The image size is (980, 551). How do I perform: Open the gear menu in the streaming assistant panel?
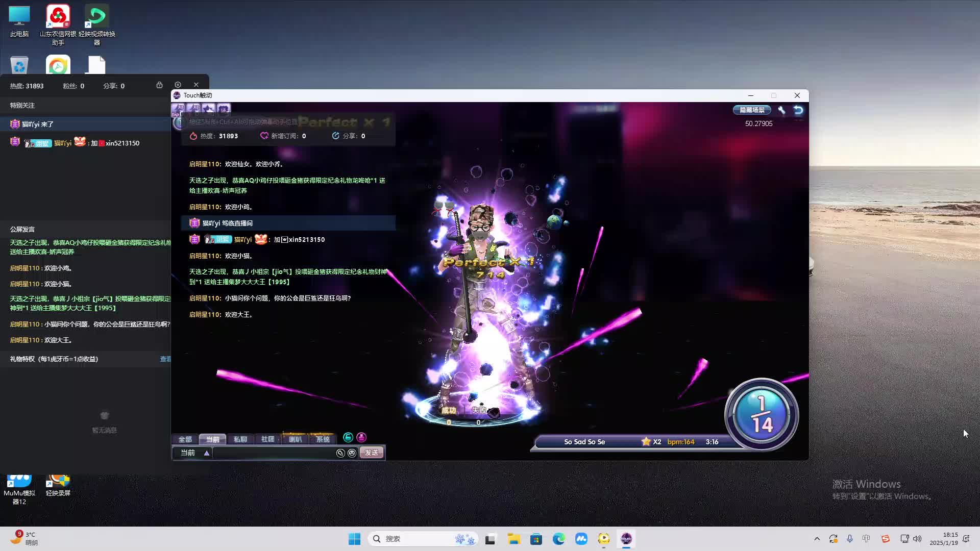click(x=178, y=84)
